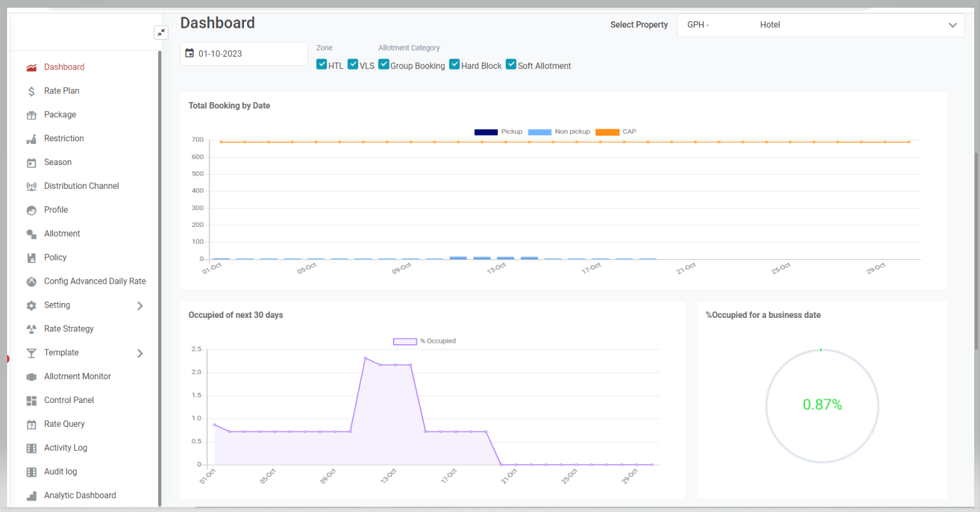Open the Distribution Channel icon
This screenshot has height=512, width=980.
[31, 186]
